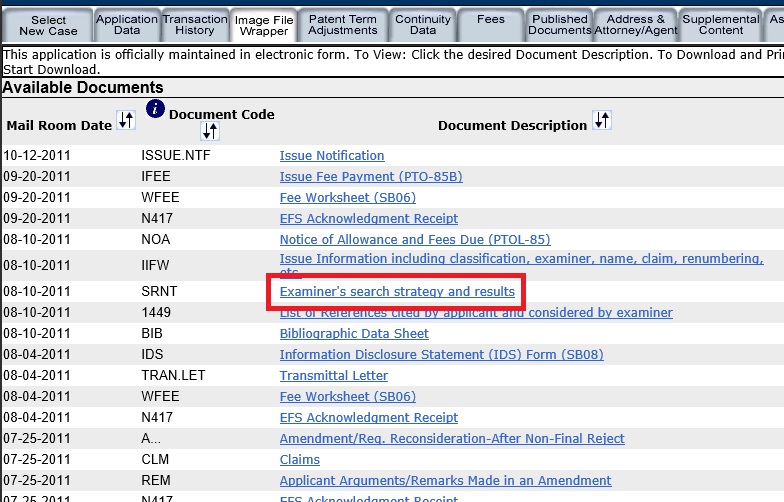The width and height of the screenshot is (784, 502).
Task: Open the Bibliographic Data Sheet link
Action: pos(354,334)
